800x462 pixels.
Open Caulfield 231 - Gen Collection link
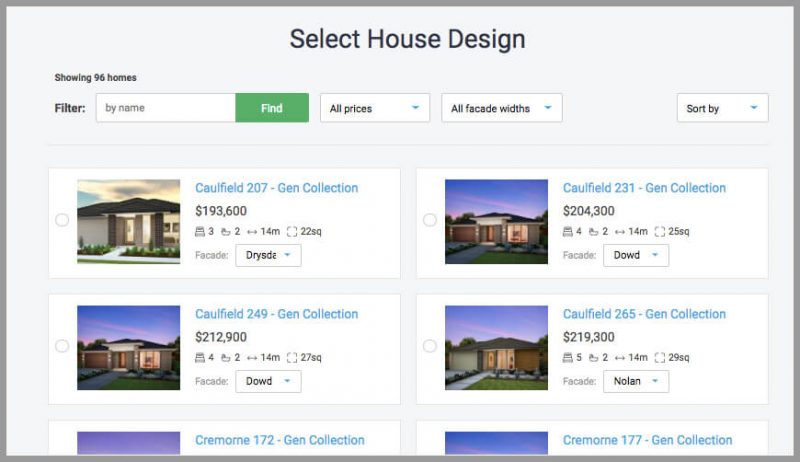pos(644,188)
